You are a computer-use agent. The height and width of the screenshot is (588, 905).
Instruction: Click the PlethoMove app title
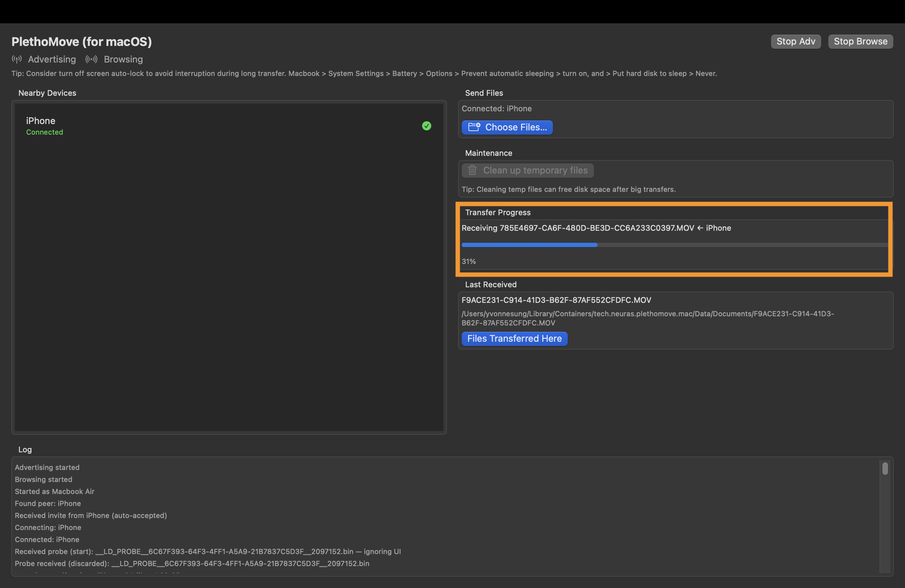click(81, 41)
